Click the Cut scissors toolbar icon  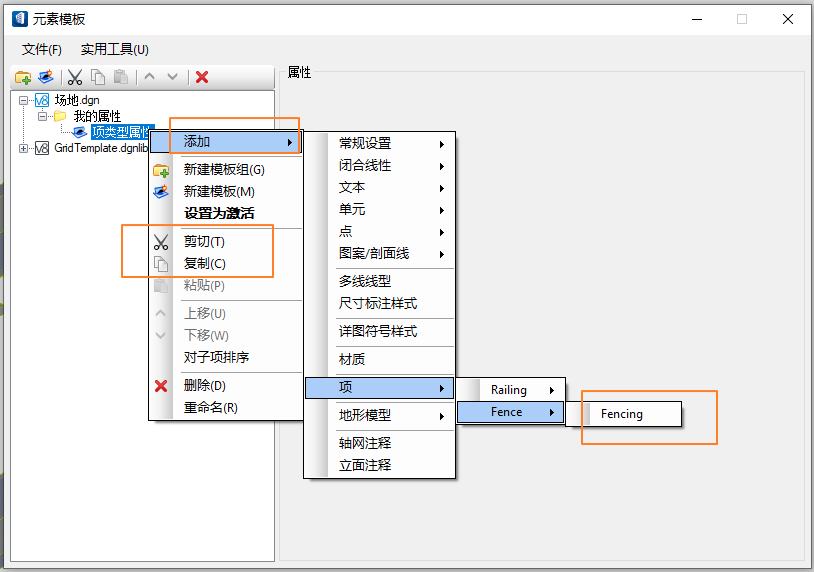(75, 77)
